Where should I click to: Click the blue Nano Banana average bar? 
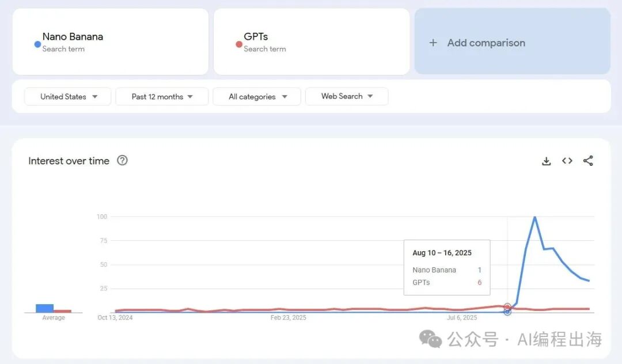click(44, 308)
